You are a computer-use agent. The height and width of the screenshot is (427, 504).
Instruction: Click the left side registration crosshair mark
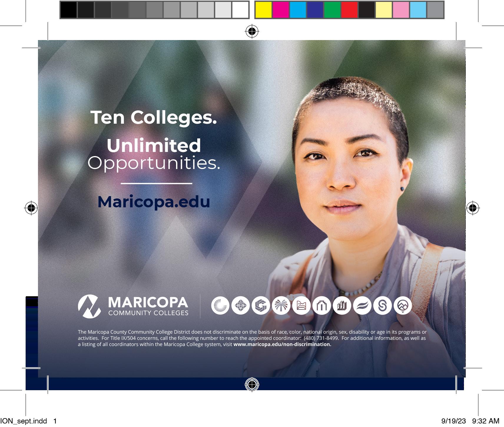point(31,208)
